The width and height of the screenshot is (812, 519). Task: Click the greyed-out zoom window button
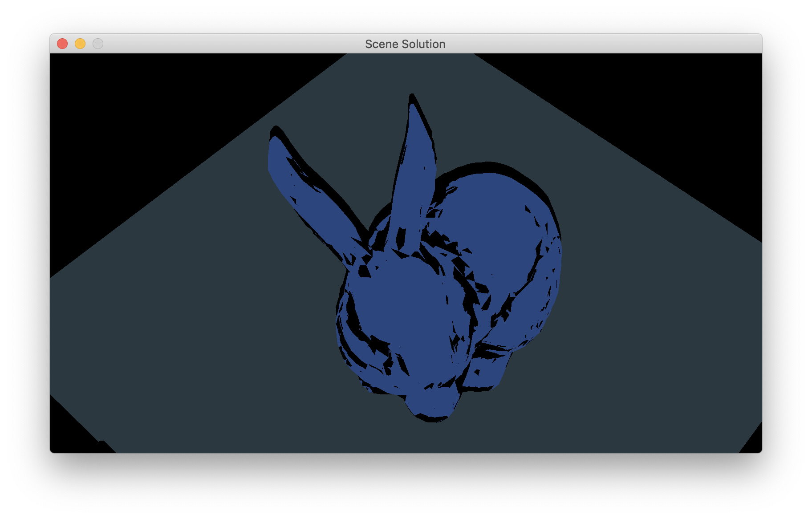point(98,44)
